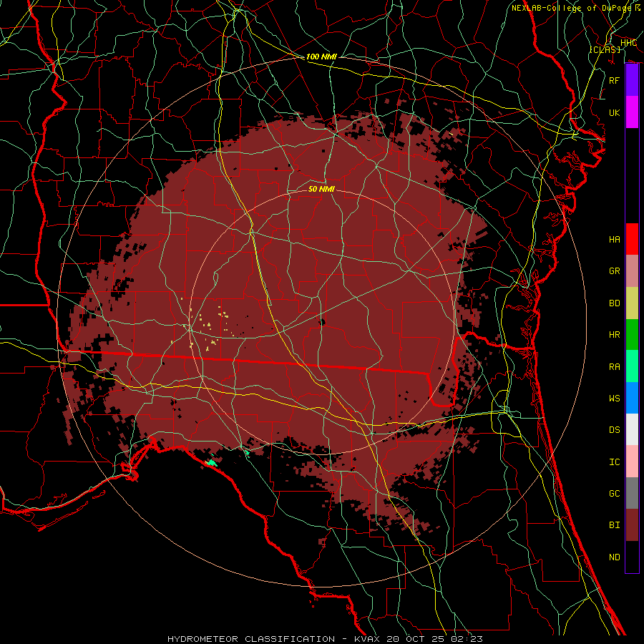This screenshot has width=644, height=644.
Task: Click the "UK" legend label
Action: pos(615,112)
